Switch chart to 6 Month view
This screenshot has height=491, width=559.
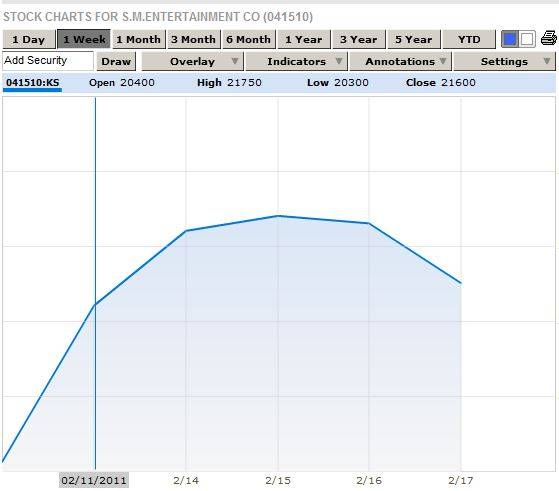pyautogui.click(x=248, y=39)
